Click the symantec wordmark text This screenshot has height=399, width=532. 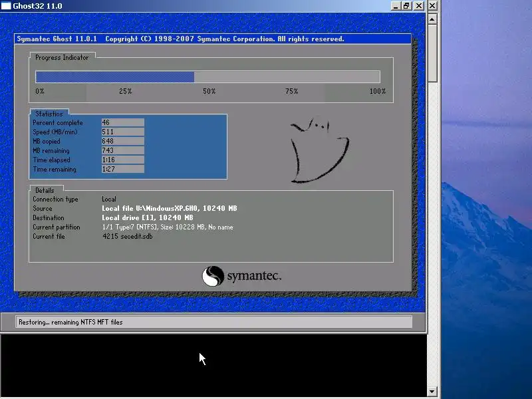(x=254, y=276)
